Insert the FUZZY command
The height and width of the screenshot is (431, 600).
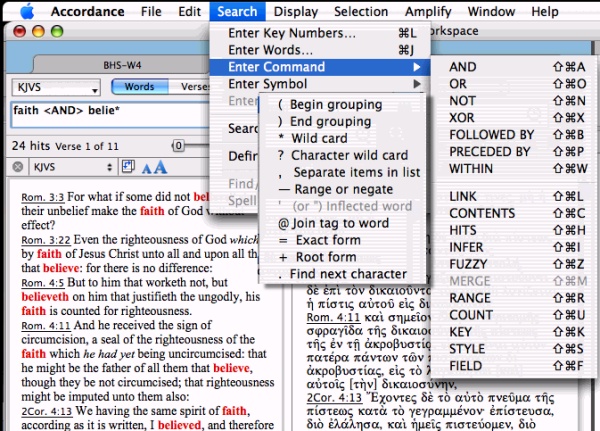tap(514, 264)
